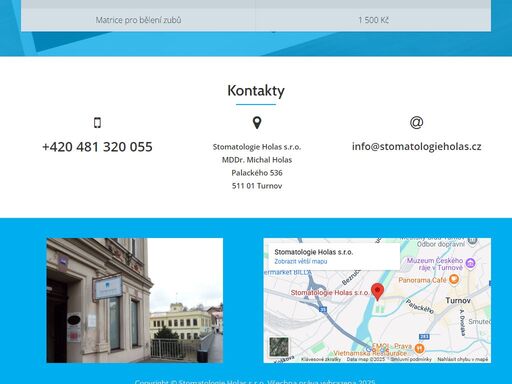
Task: Click info@stomatologieholas.cz email address
Action: click(x=416, y=146)
